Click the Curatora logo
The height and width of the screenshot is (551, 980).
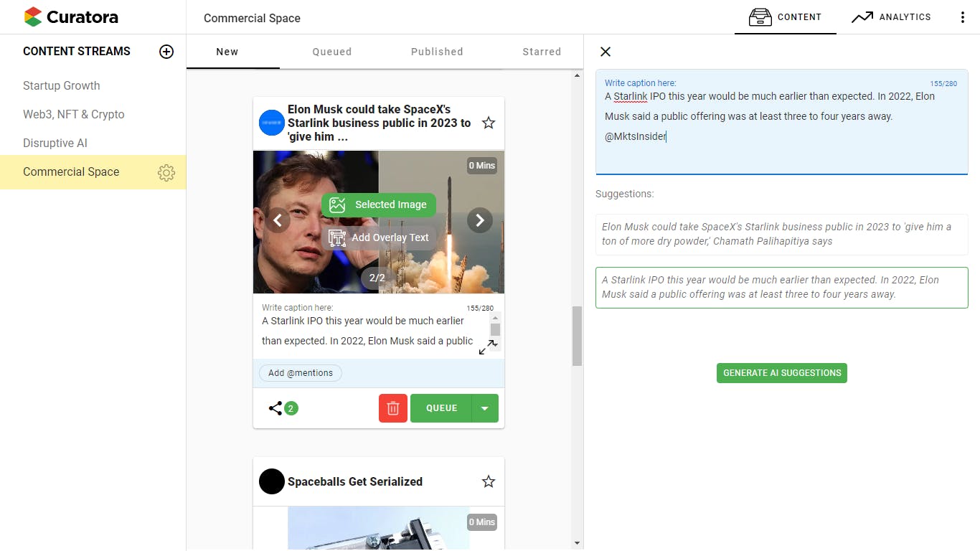(x=71, y=17)
